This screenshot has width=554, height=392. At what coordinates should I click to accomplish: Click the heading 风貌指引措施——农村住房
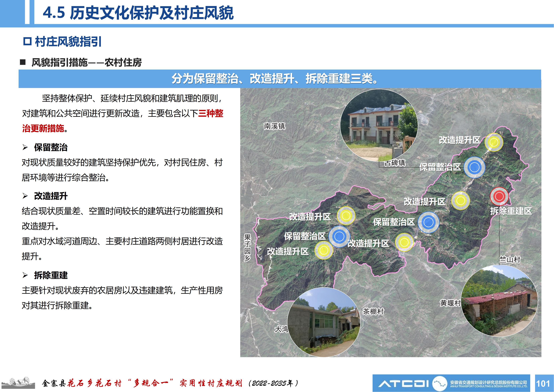(x=87, y=63)
